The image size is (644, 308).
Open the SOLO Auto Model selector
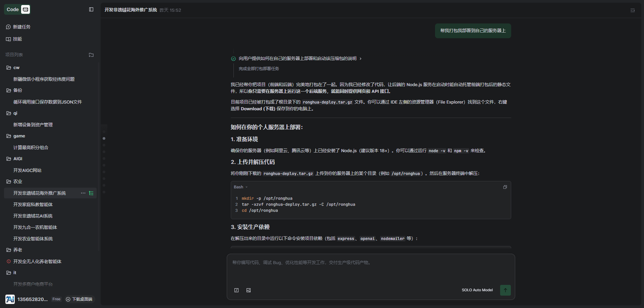477,290
